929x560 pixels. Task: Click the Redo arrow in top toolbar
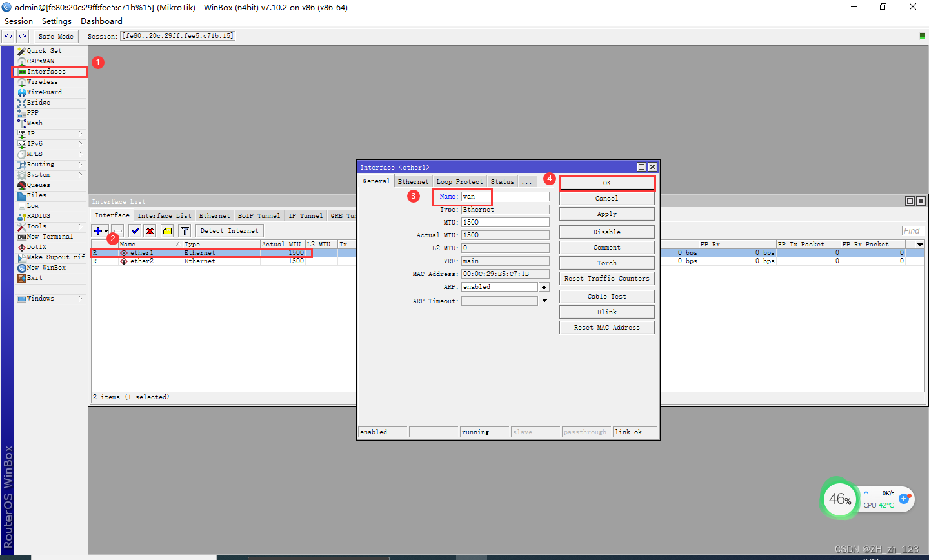pos(23,36)
